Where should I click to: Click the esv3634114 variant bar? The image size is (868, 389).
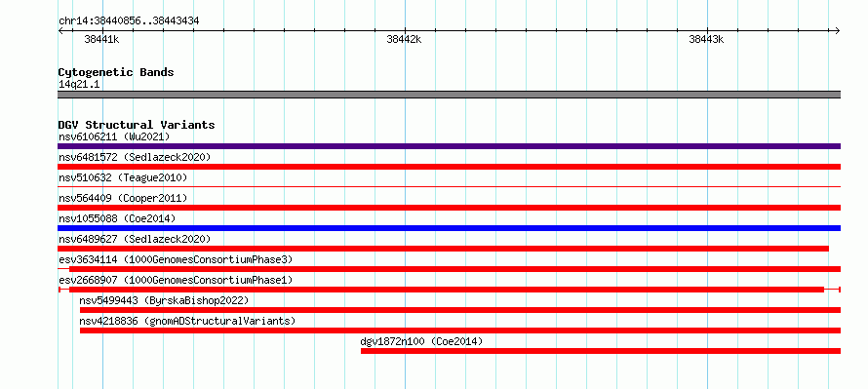[449, 269]
